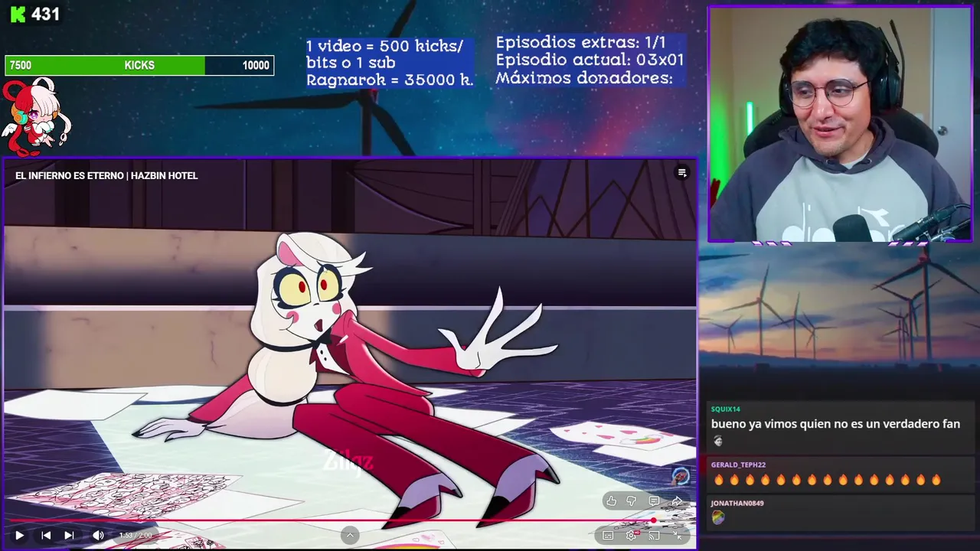Click the 'Ragnarok = 35000 k.' text

click(x=390, y=80)
